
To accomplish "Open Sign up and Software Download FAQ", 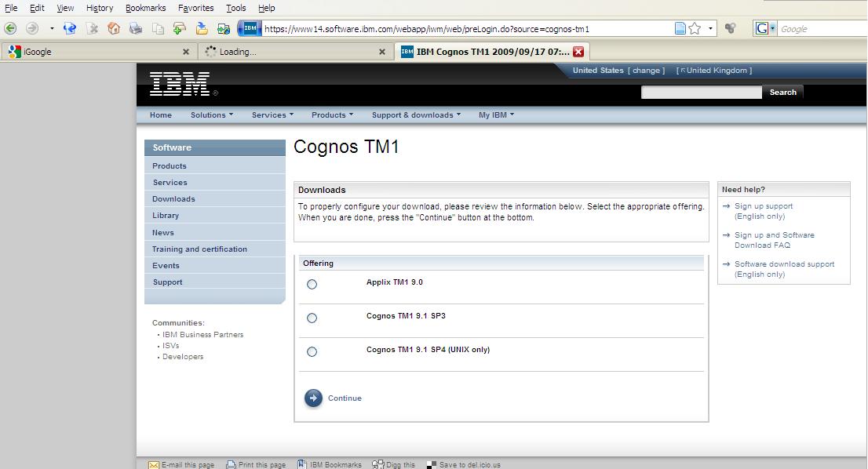I will tap(775, 240).
